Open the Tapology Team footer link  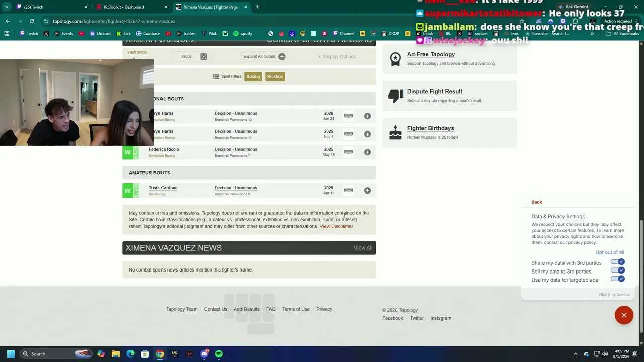pyautogui.click(x=182, y=309)
